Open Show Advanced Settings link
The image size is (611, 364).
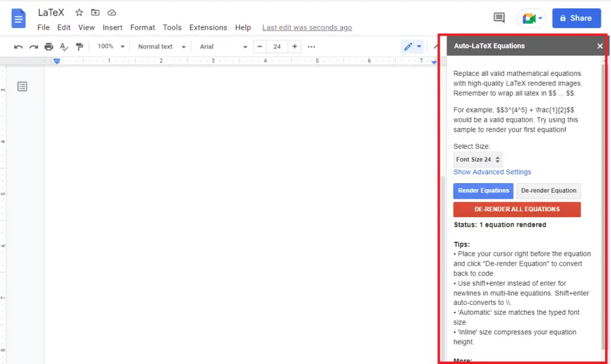pos(492,172)
